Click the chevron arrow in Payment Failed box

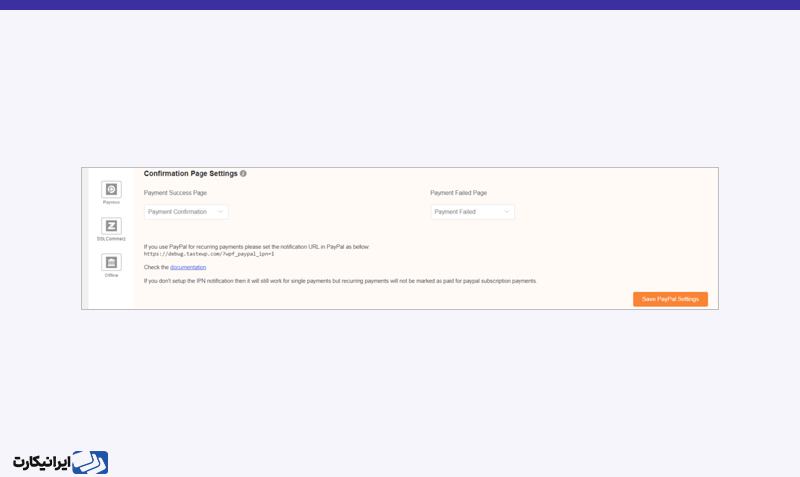coord(506,212)
